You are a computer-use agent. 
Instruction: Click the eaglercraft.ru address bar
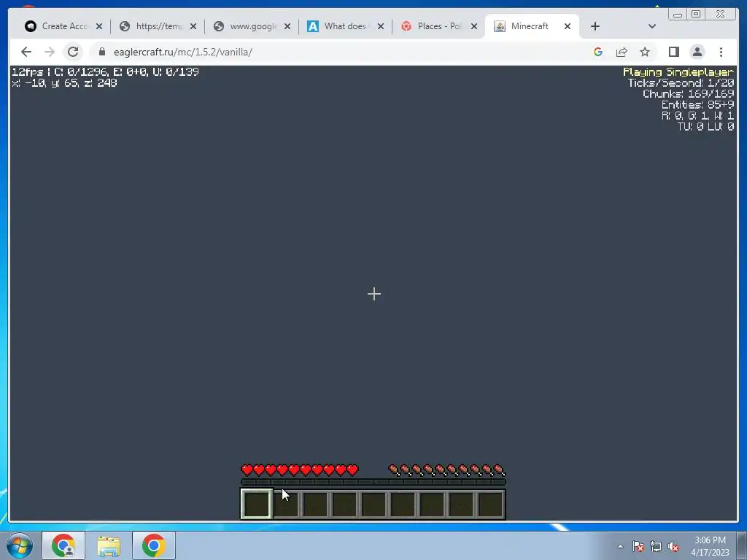[343, 52]
